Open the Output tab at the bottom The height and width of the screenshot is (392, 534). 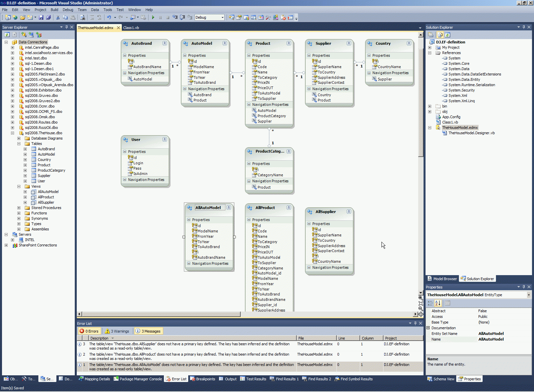pos(228,379)
